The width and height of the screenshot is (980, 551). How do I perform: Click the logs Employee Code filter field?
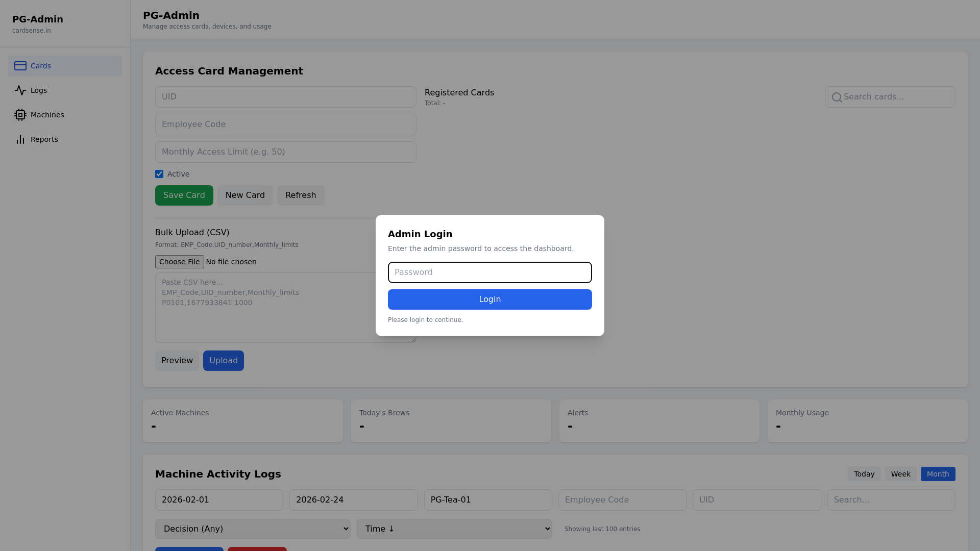click(622, 500)
